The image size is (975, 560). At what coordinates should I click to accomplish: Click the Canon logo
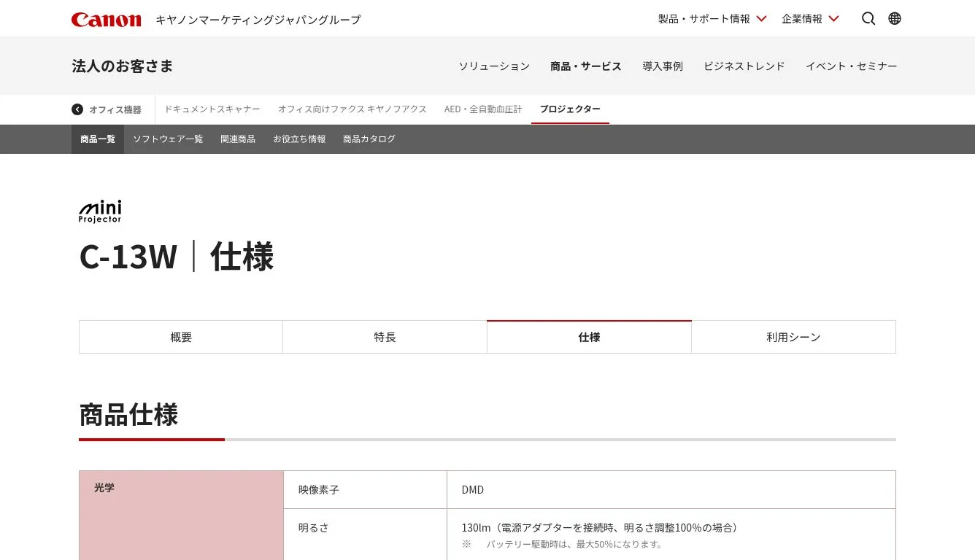pyautogui.click(x=107, y=20)
